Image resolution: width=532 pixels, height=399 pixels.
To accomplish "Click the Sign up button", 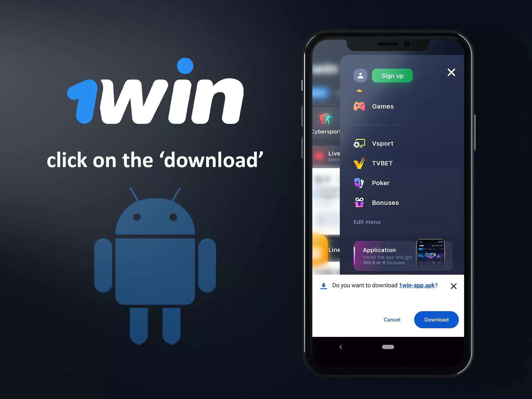I will click(392, 75).
